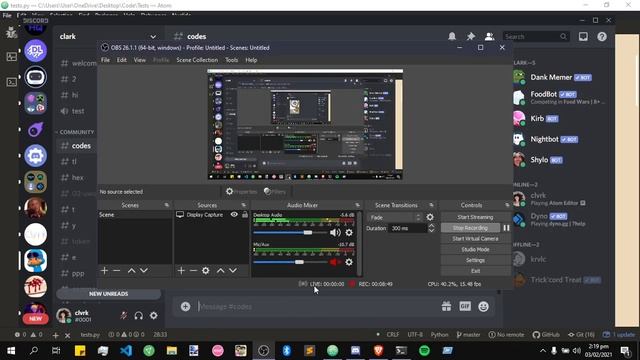Move scene up arrow
Screen dimensions: 640x360
[131, 271]
